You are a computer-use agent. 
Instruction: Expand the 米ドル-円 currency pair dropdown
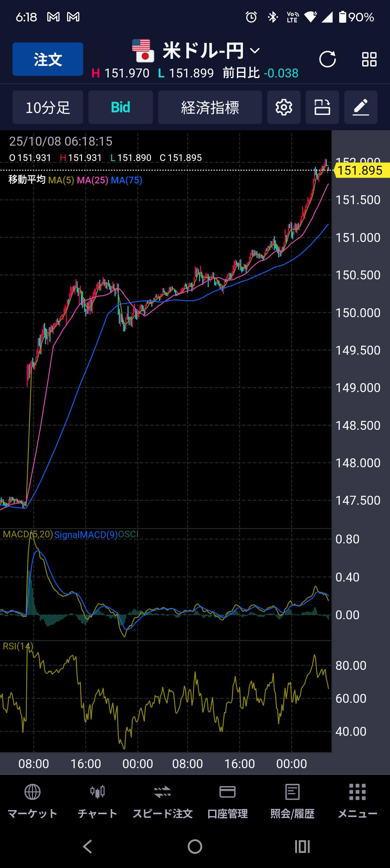coord(255,51)
